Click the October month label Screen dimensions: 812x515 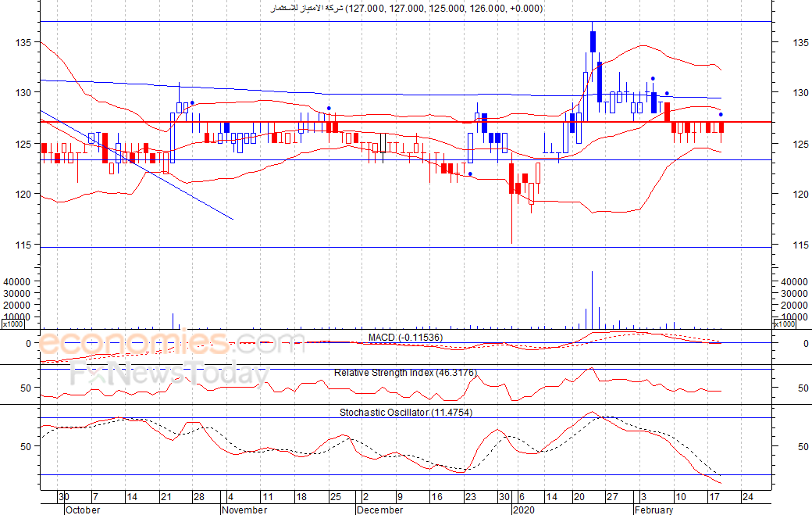click(x=84, y=510)
